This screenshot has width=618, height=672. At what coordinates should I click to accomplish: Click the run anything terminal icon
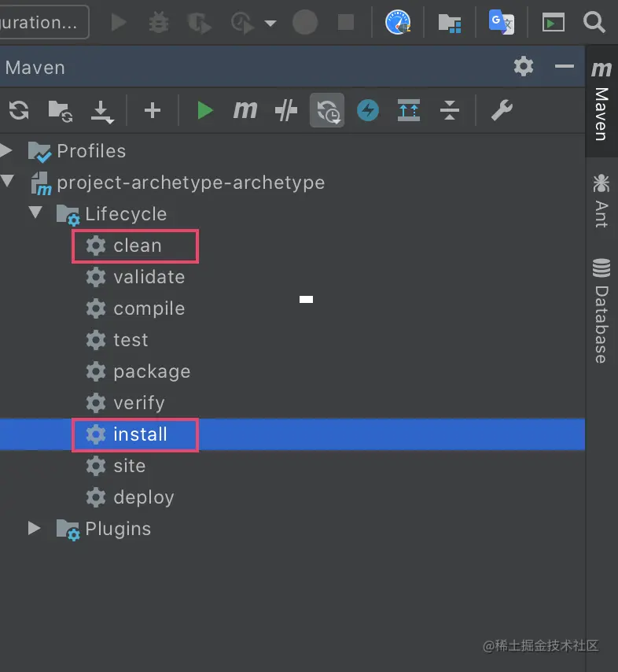[x=554, y=22]
